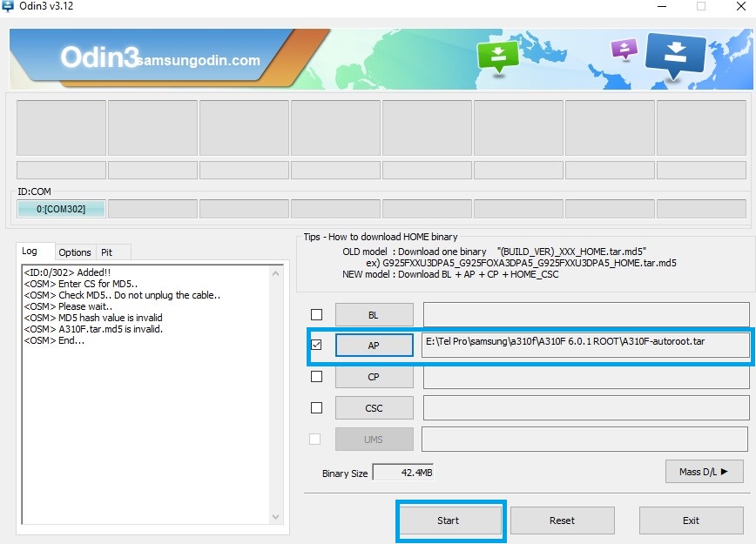This screenshot has height=544, width=756.
Task: Click the purple download icon in banner
Action: point(624,49)
